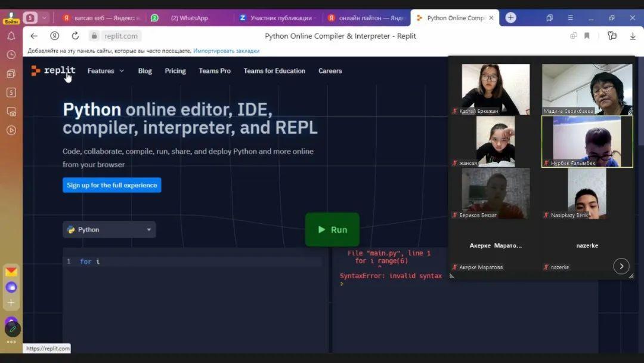Image resolution: width=644 pixels, height=363 pixels.
Task: Open the downloads arrow icon
Action: tap(633, 36)
